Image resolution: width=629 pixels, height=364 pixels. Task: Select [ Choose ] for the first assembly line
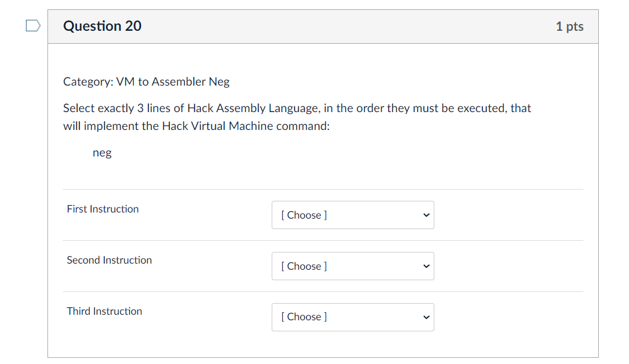[304, 215]
